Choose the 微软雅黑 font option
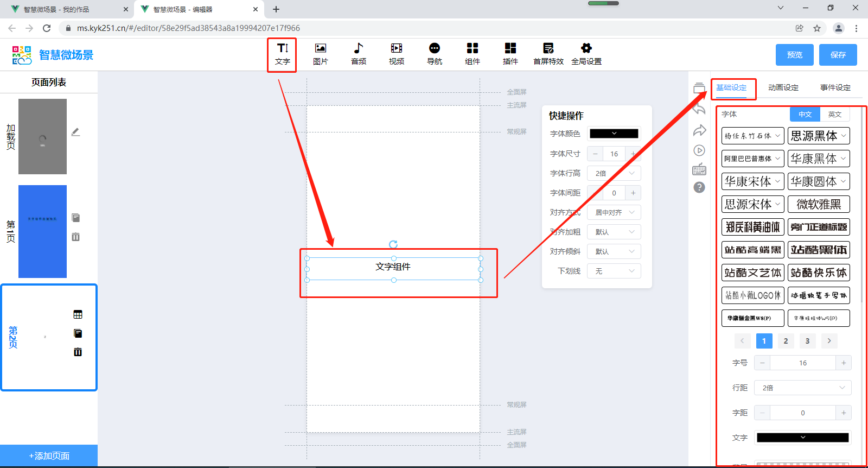Image resolution: width=868 pixels, height=468 pixels. pos(818,204)
